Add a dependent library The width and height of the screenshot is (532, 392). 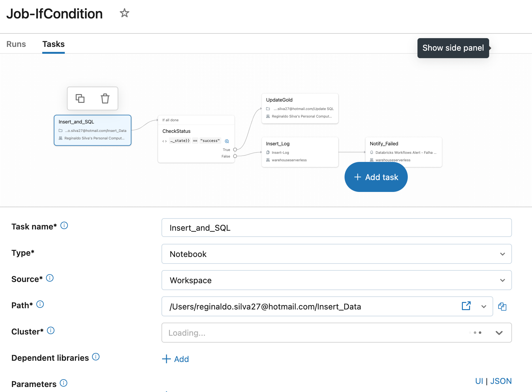click(x=175, y=359)
